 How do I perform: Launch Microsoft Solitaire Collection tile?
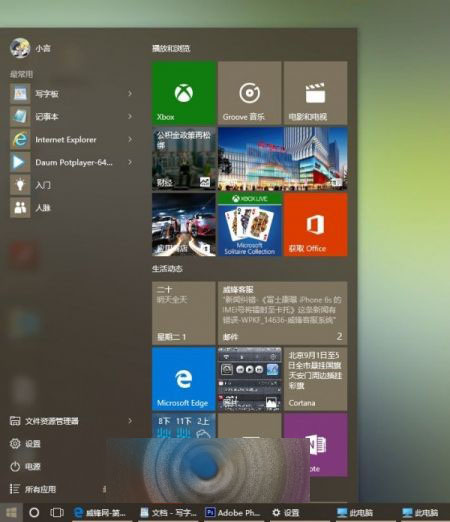(250, 225)
